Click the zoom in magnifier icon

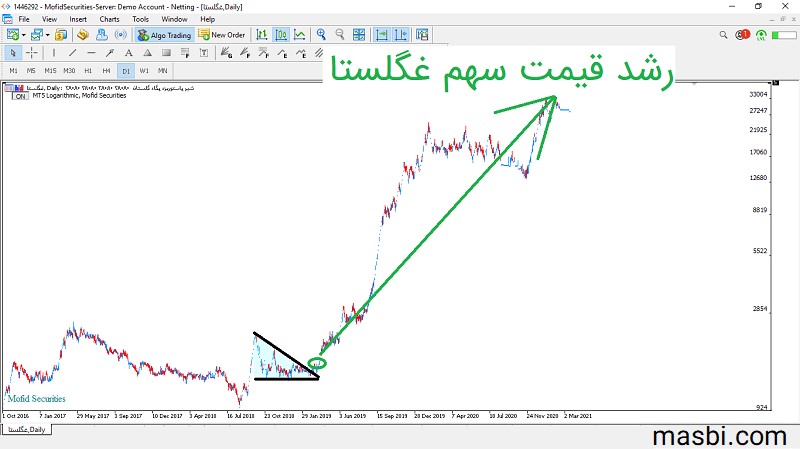tap(321, 35)
